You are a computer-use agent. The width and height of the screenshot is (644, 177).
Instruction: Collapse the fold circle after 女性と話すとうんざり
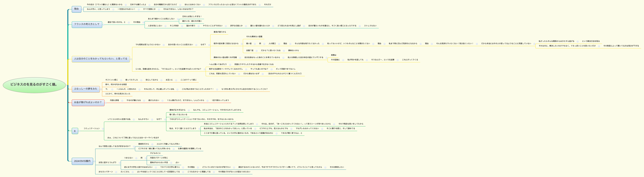point(119,163)
